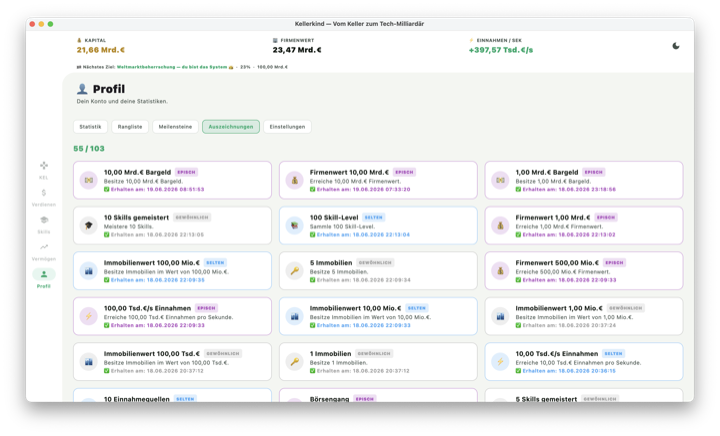Screen dimensions: 720x436
Task: Click the SELTEN badge on 10,00 Tsd.€/s Einnahmen
Action: click(613, 354)
